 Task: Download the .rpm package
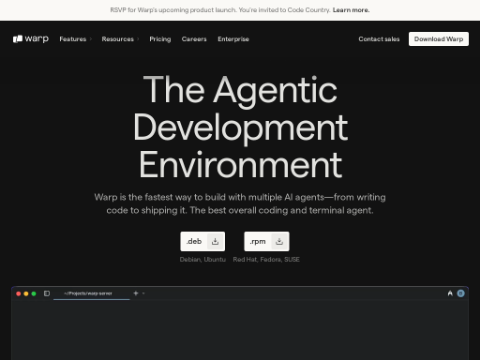point(267,241)
